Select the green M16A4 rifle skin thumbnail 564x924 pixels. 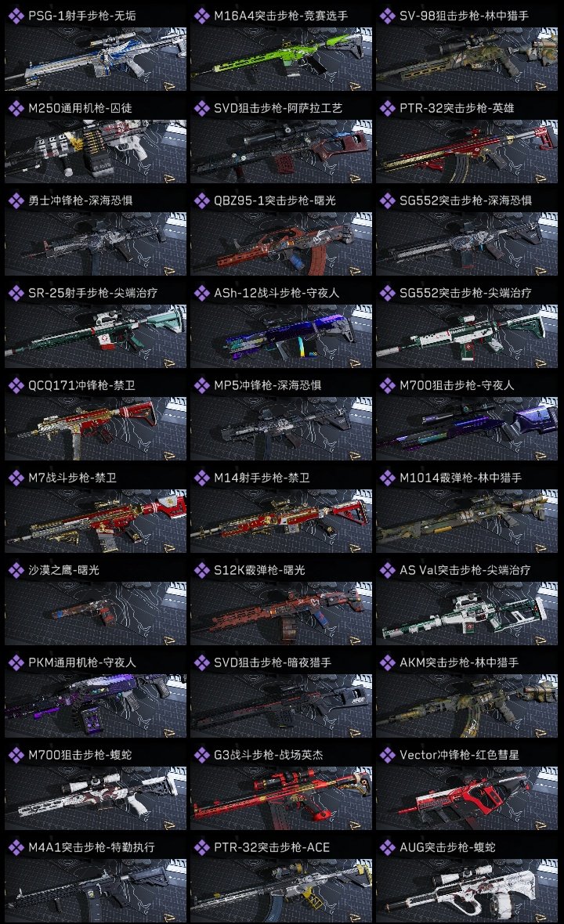281,60
